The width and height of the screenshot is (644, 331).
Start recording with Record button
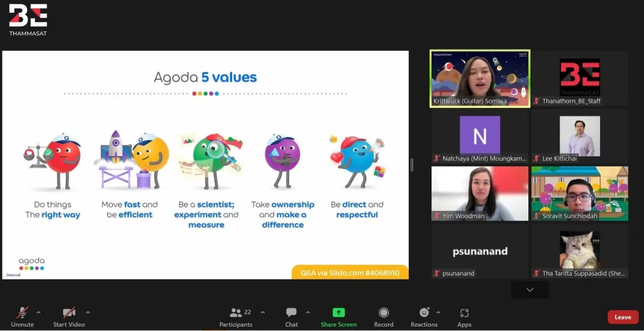tap(384, 317)
